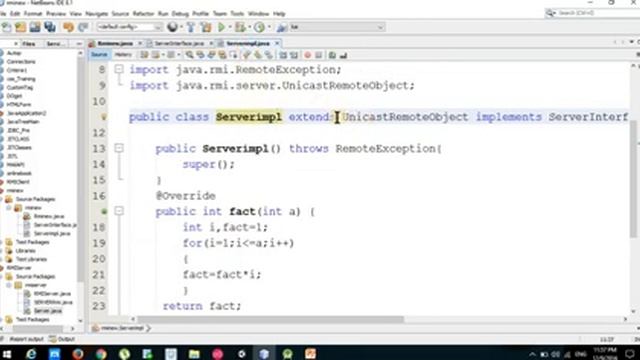Click Shift Line Left icon
The image size is (640, 360).
[283, 55]
